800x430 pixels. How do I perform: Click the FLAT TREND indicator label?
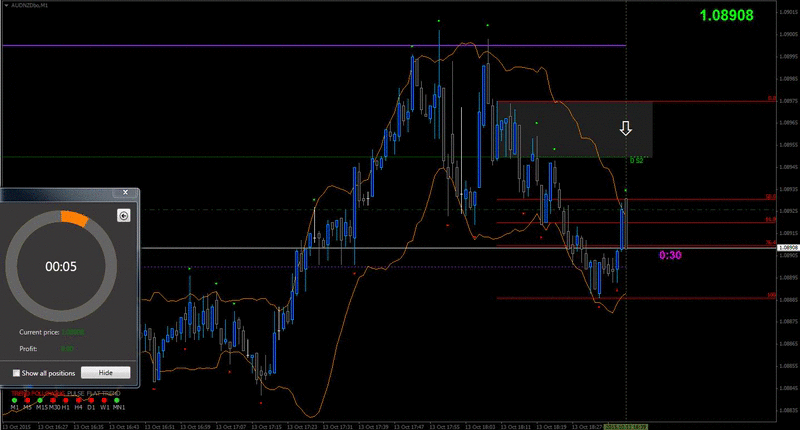(x=104, y=393)
